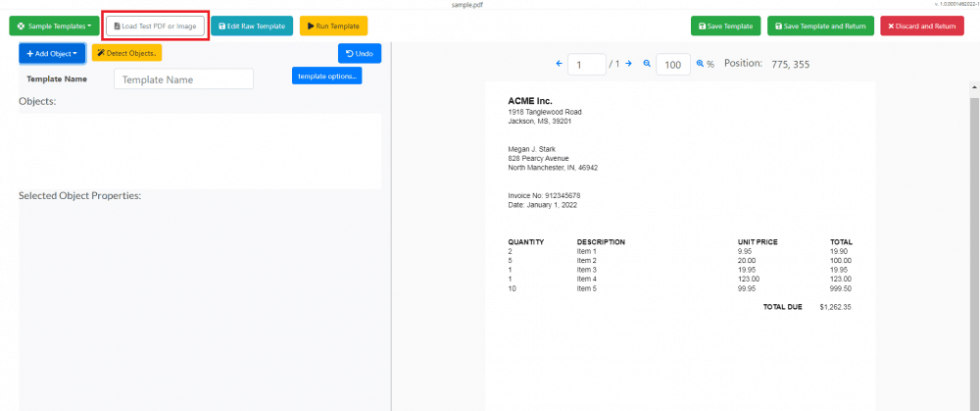Click the green Save Template button
The width and height of the screenshot is (980, 411).
click(x=725, y=26)
